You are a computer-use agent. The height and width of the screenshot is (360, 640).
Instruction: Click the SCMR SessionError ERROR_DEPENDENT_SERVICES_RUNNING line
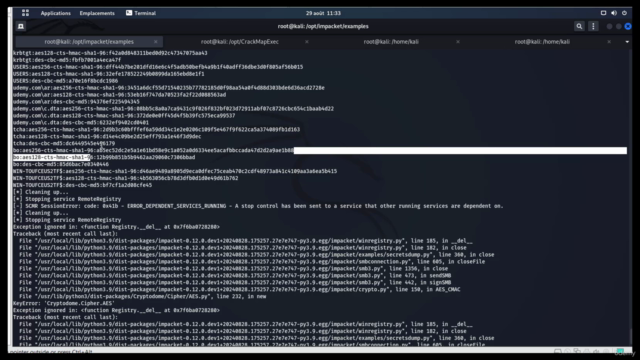point(258,206)
